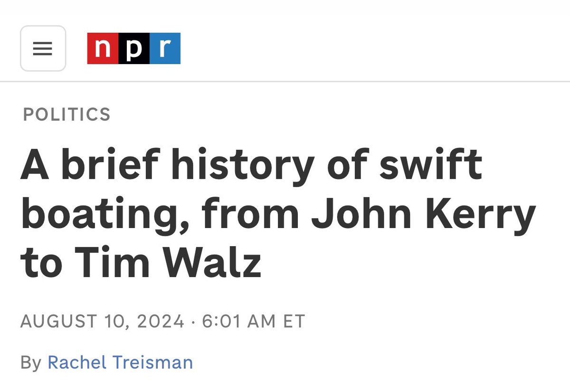Open the Politics section link

[66, 115]
